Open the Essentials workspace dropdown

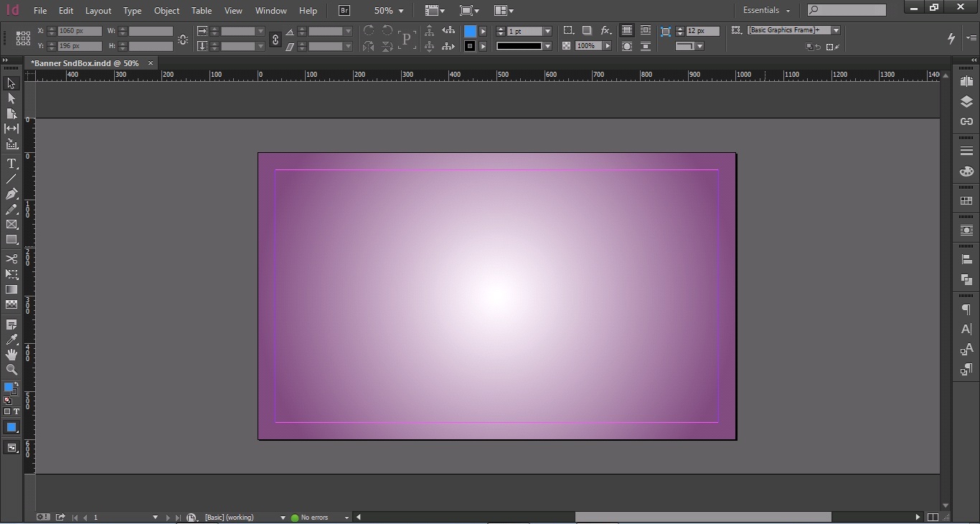[766, 10]
